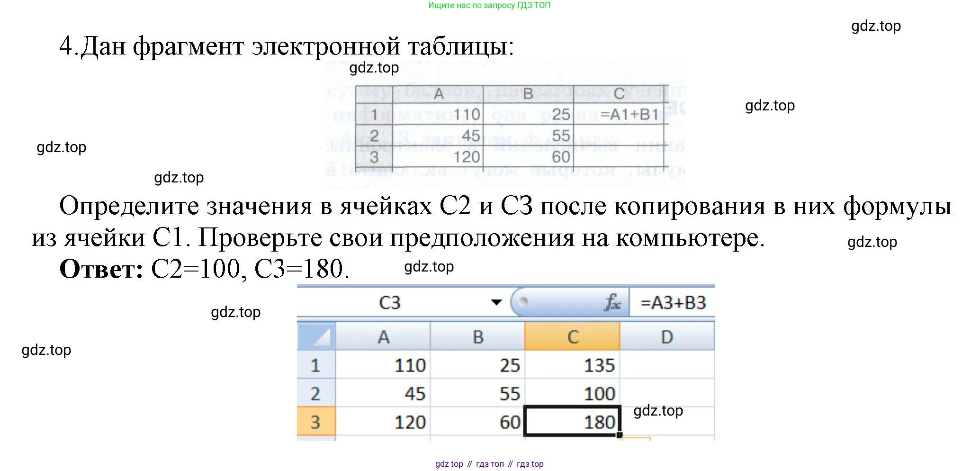Click the fx insert function icon
Image resolution: width=980 pixels, height=471 pixels.
coord(612,302)
